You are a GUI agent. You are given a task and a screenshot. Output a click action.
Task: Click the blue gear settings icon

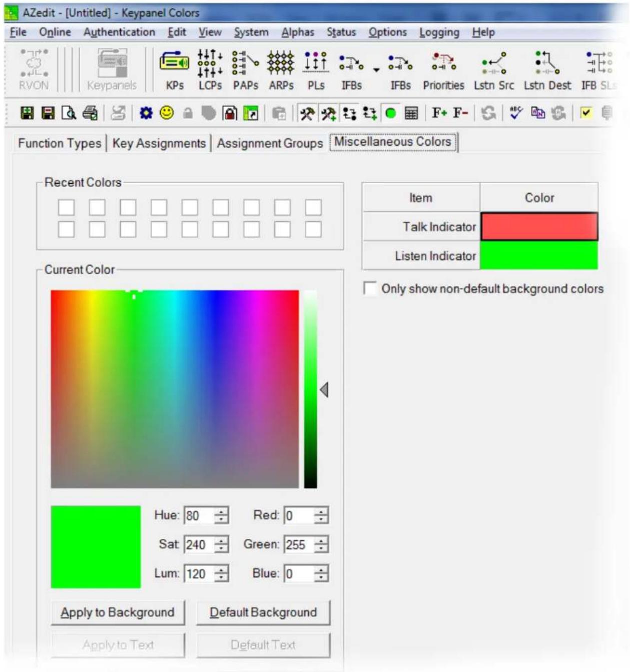coord(146,113)
